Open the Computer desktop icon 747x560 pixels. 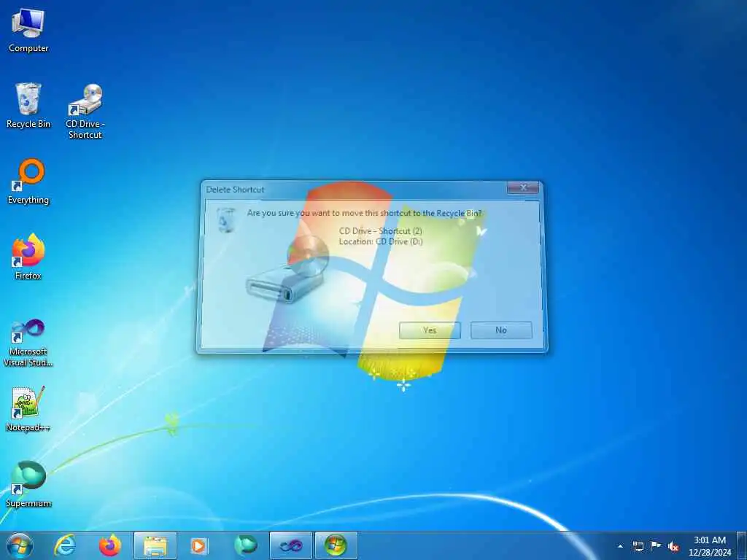[28, 30]
